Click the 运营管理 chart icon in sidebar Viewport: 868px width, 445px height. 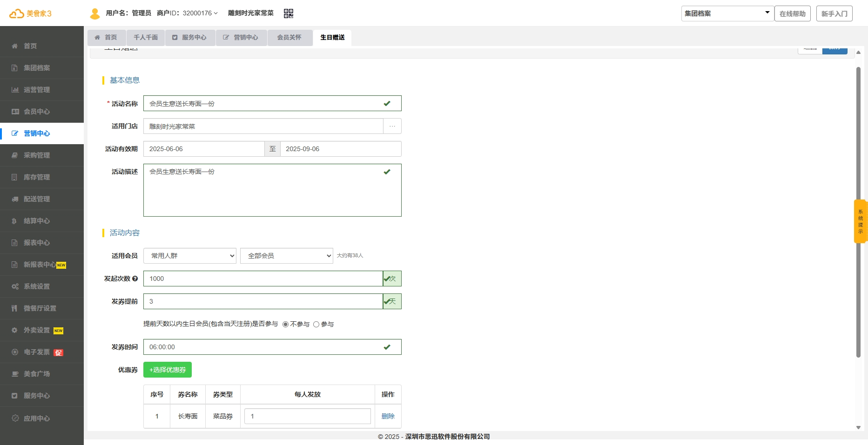pos(15,90)
